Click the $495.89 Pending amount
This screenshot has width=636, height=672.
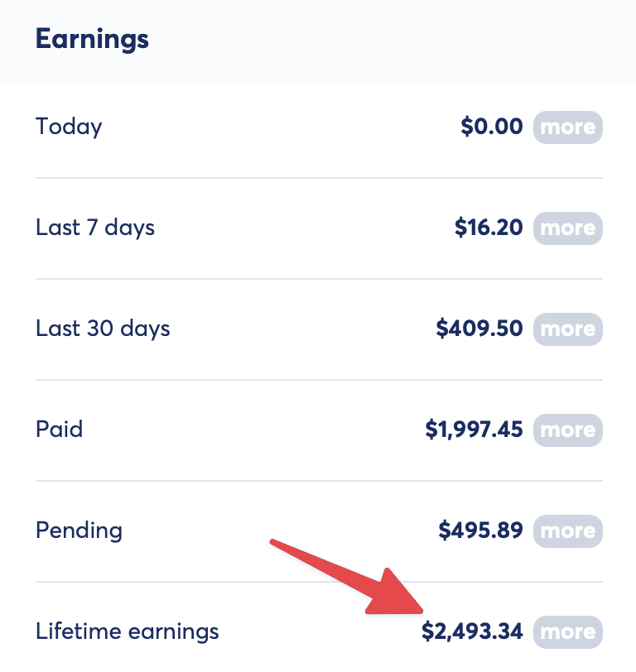click(x=480, y=531)
